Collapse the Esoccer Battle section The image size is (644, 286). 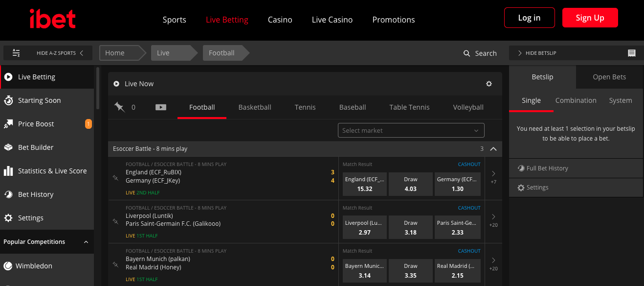493,149
